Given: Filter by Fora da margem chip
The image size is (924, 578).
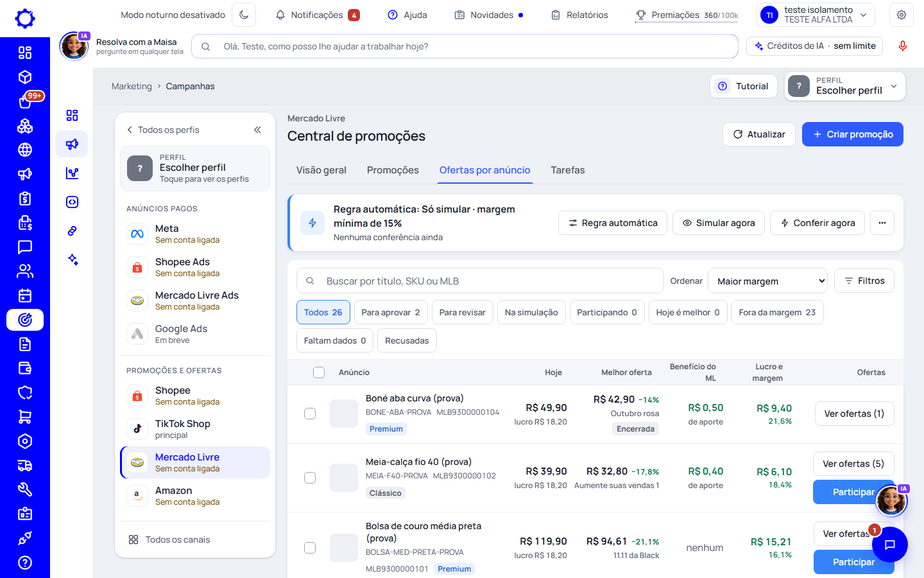Looking at the screenshot, I should click(777, 312).
